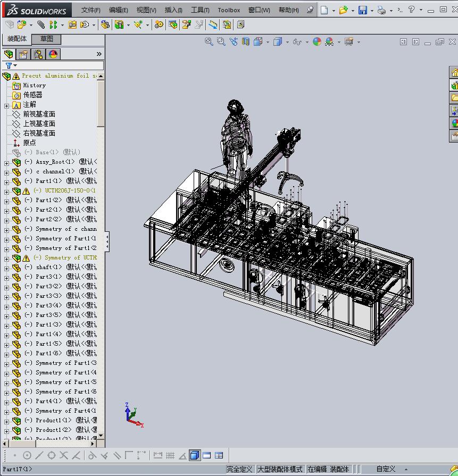458x476 pixels.
Task: Open the 帮助(H) menu
Action: 288,10
